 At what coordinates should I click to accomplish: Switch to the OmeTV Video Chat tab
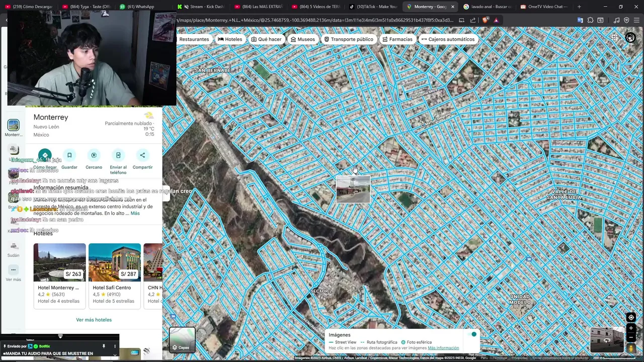click(x=544, y=7)
